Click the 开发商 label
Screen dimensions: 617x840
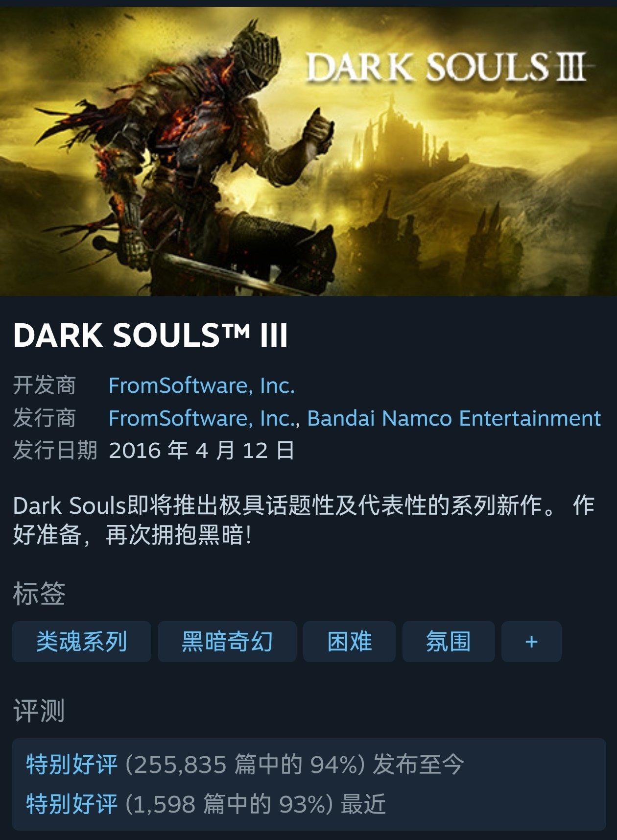[45, 385]
